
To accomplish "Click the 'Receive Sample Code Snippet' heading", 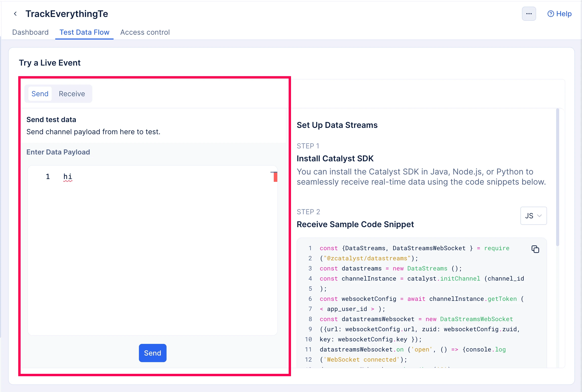I will coord(355,224).
